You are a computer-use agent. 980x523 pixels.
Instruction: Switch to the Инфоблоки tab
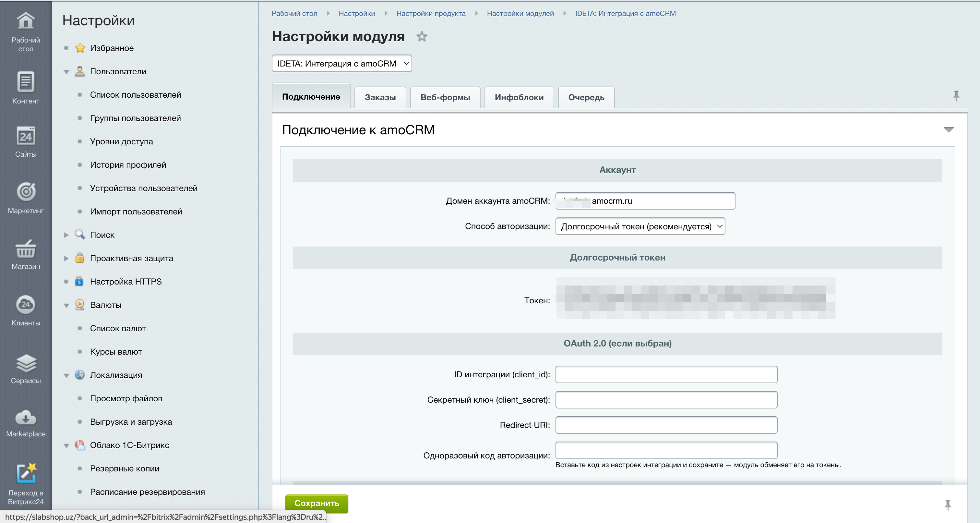click(x=519, y=97)
